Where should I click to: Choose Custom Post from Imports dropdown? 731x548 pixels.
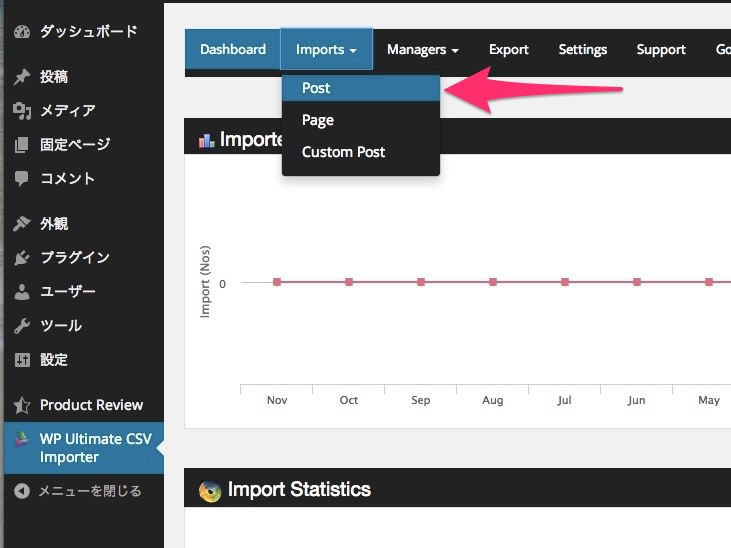tap(361, 152)
